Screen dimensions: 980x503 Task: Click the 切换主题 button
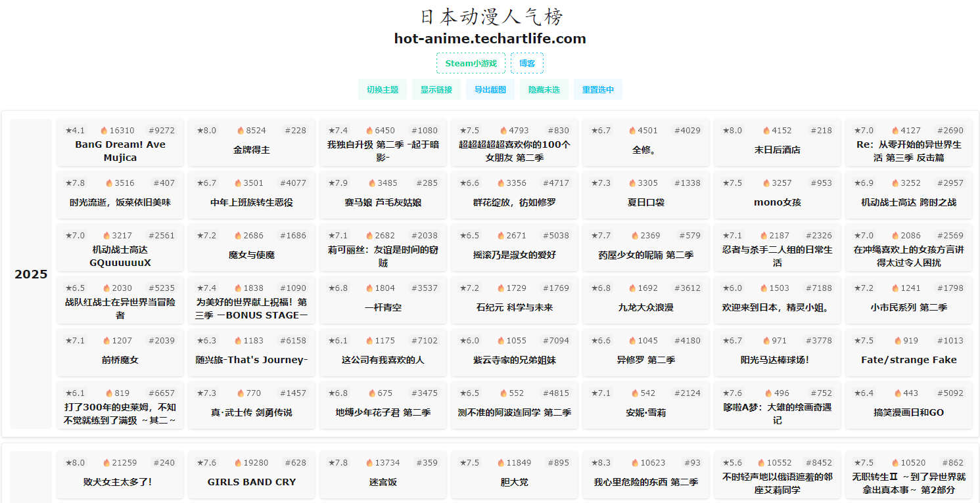[383, 89]
